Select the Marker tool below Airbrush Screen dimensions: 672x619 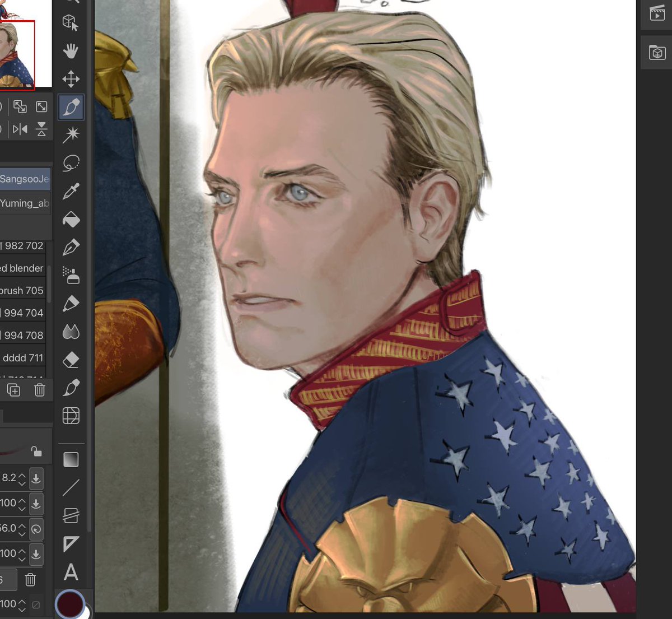71,303
